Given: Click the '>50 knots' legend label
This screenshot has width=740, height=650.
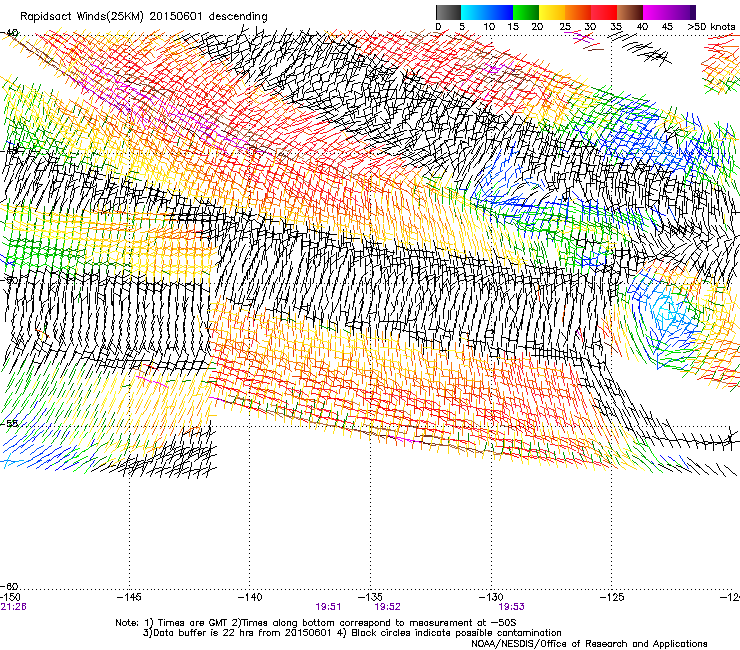Looking at the screenshot, I should pyautogui.click(x=711, y=27).
